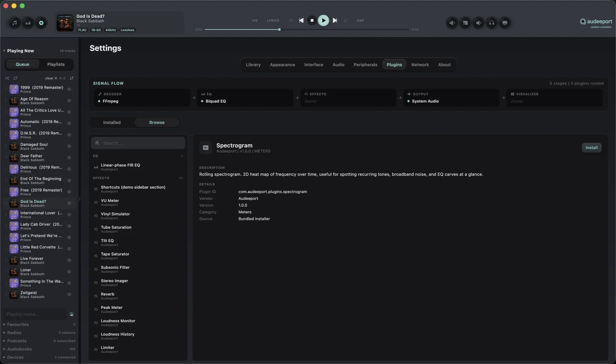Click the low-volume speaker icon
The image size is (616, 364).
coord(478,23)
